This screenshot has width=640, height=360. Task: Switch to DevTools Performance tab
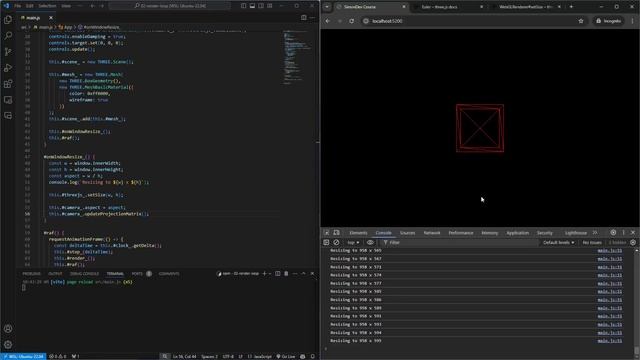point(461,233)
